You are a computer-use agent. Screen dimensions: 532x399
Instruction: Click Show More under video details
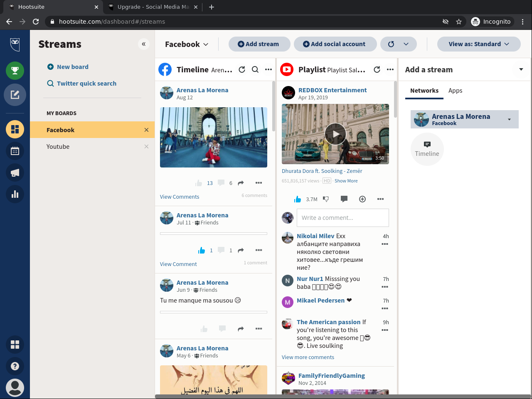pyautogui.click(x=346, y=181)
